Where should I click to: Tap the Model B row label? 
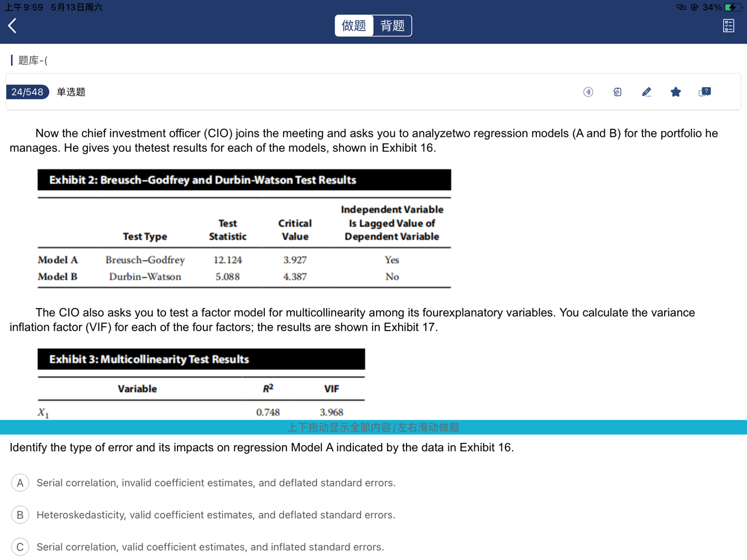pyautogui.click(x=58, y=276)
